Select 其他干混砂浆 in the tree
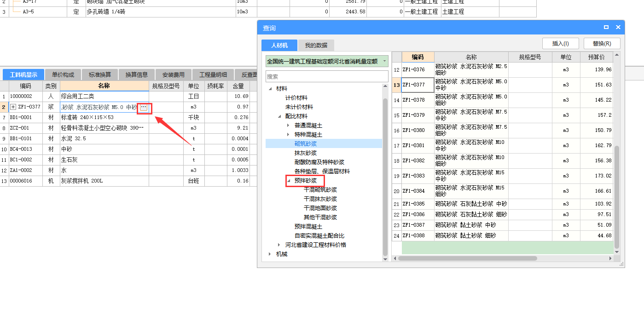The height and width of the screenshot is (331, 644). point(320,217)
